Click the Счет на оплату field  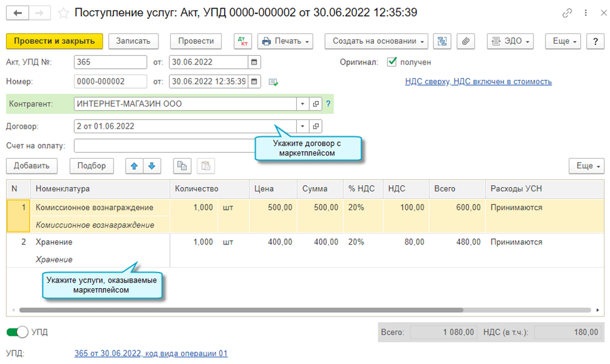[164, 146]
